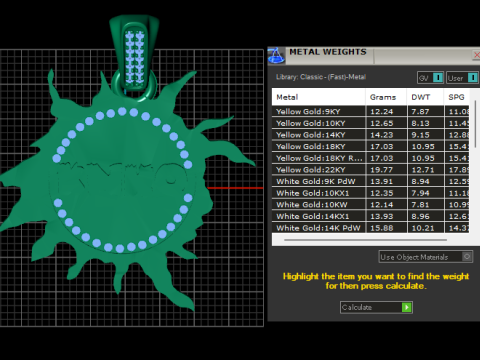
Task: Click the SPG column header
Action: pyautogui.click(x=457, y=97)
